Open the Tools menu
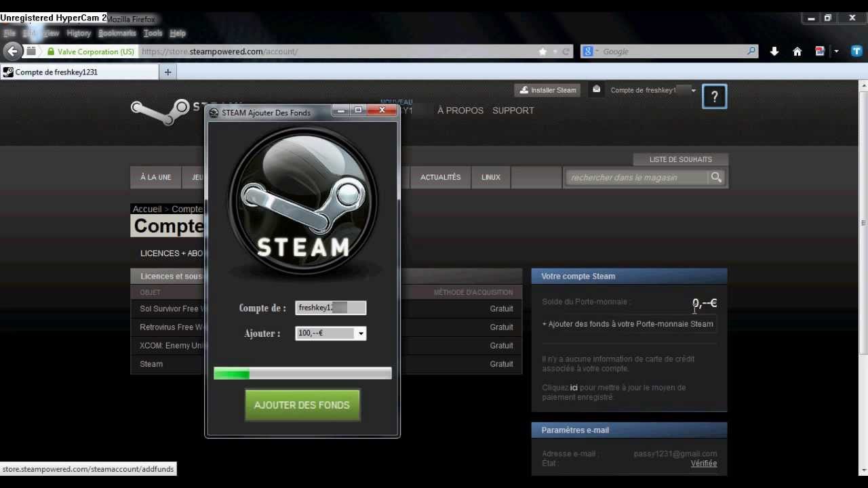The width and height of the screenshot is (868, 488). 153,33
